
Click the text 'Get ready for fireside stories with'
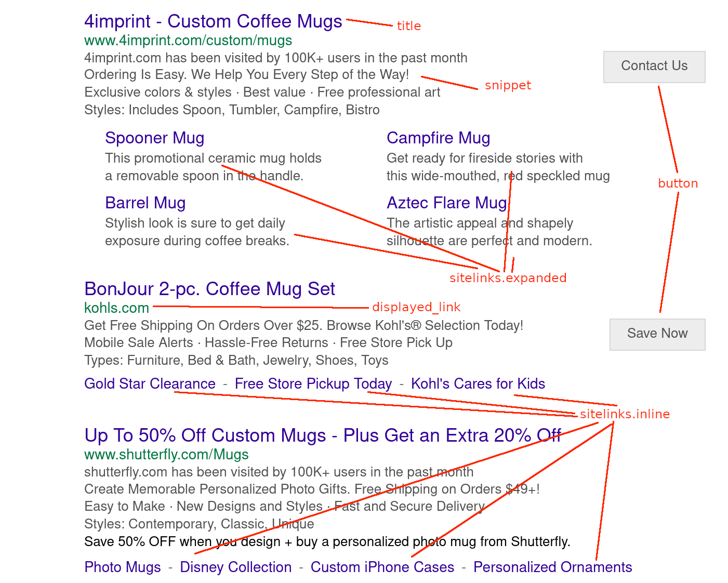(484, 158)
